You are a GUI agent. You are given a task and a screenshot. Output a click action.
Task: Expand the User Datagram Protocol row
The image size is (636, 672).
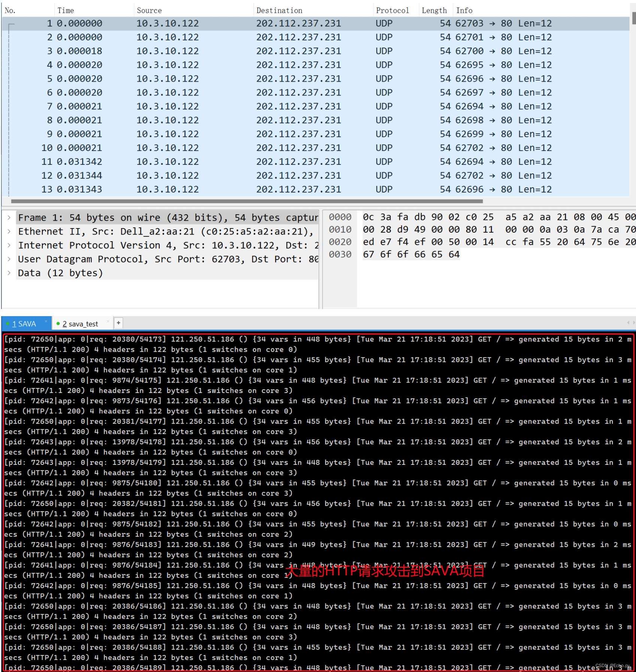(9, 259)
